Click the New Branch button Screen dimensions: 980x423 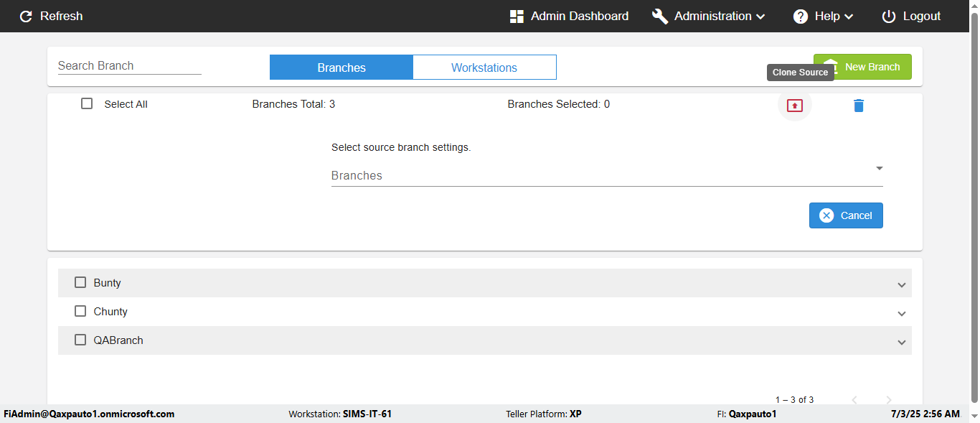coord(862,67)
